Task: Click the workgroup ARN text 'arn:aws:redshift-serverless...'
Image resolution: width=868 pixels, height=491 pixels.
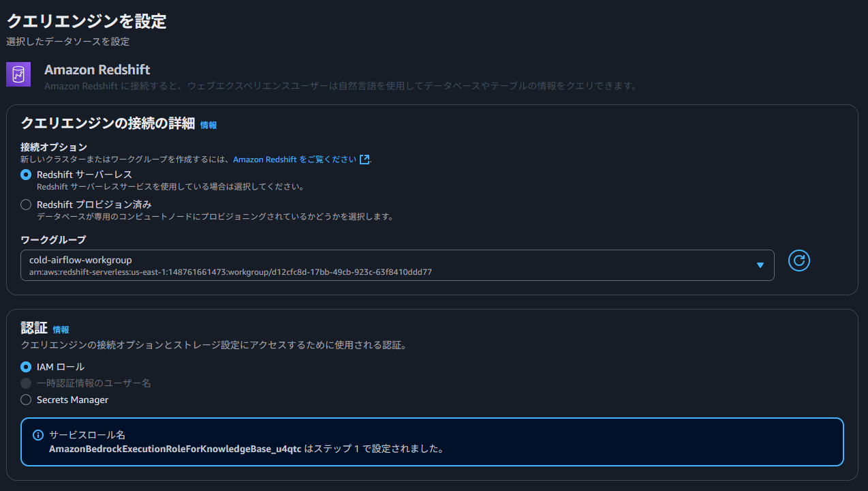Action: click(x=231, y=272)
